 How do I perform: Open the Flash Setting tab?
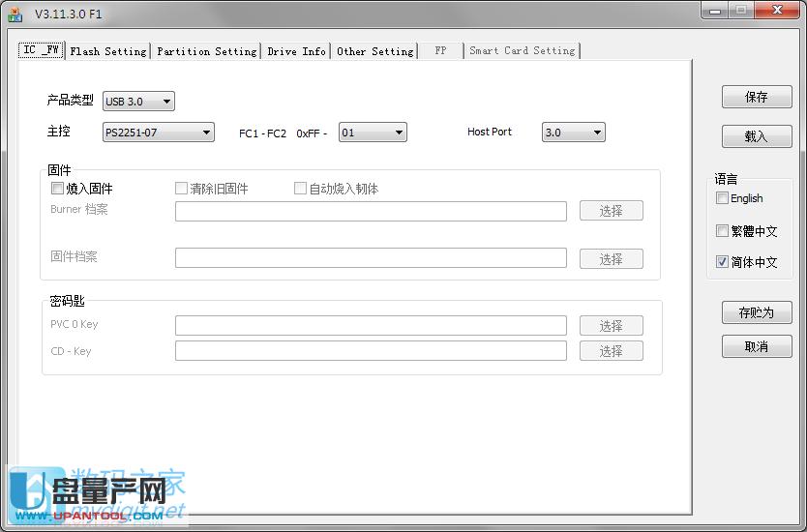pyautogui.click(x=108, y=51)
